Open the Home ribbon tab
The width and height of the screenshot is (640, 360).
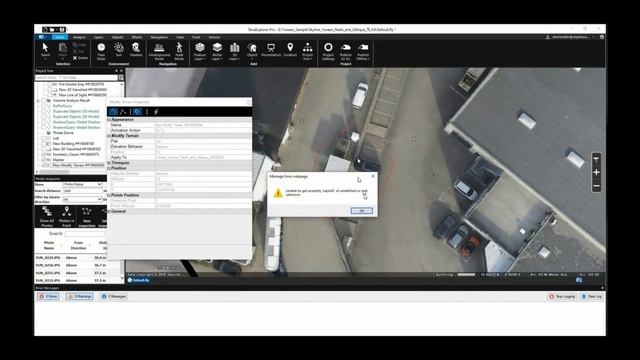coord(60,37)
